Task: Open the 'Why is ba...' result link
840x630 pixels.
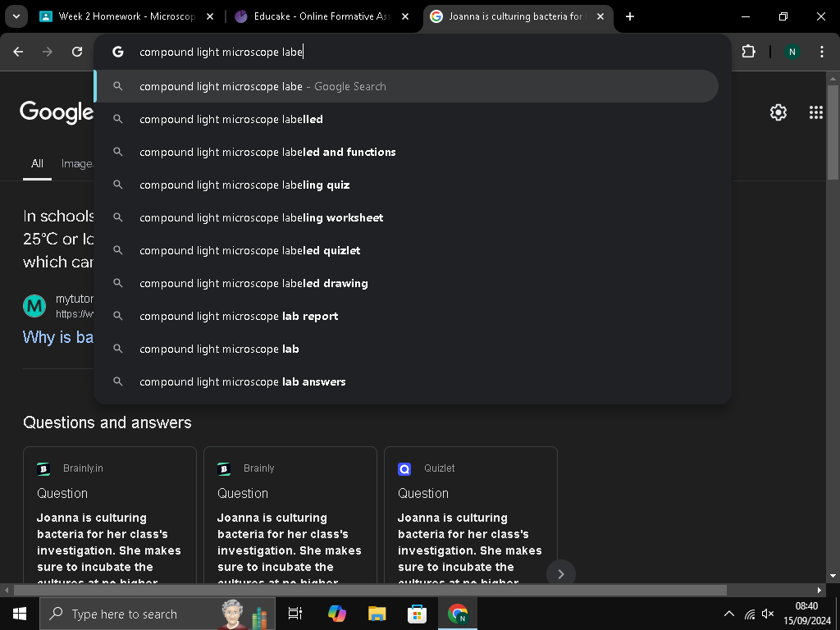Action: click(x=58, y=337)
